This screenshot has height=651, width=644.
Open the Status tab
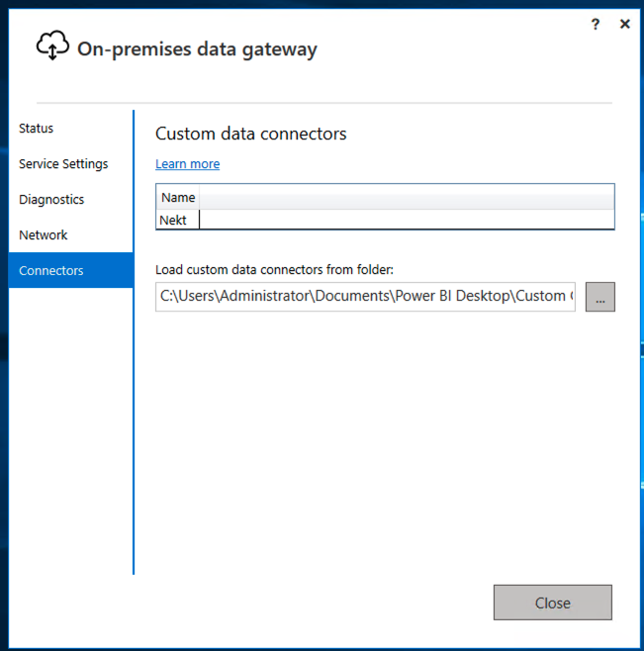pos(37,129)
